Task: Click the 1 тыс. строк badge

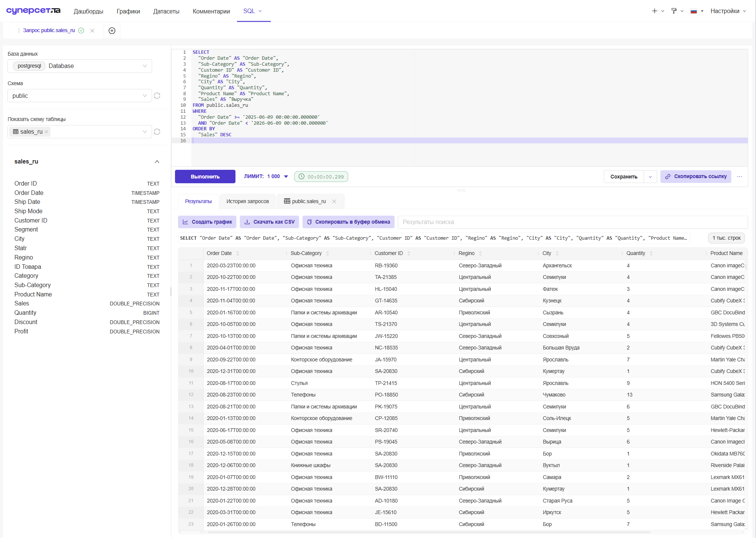Action: (x=727, y=238)
